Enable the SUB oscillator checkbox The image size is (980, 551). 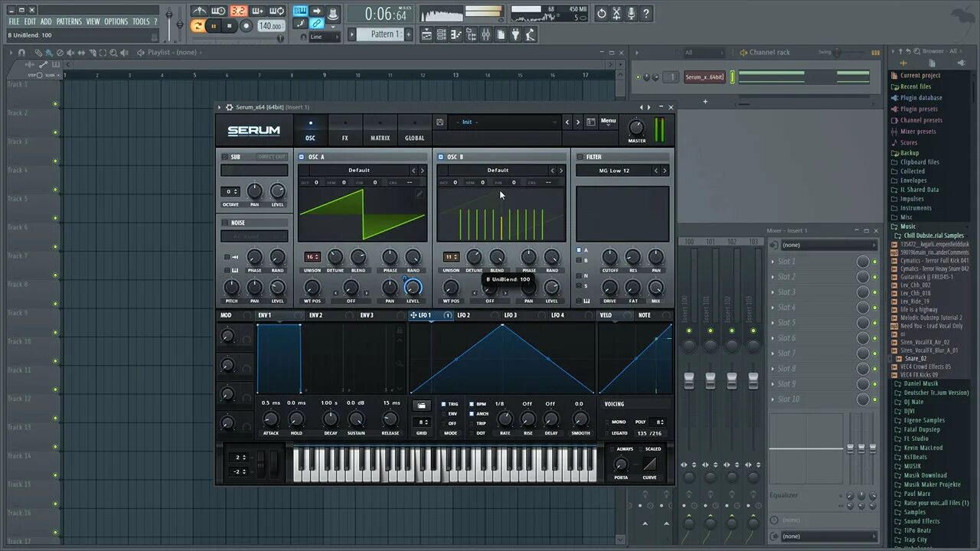226,157
